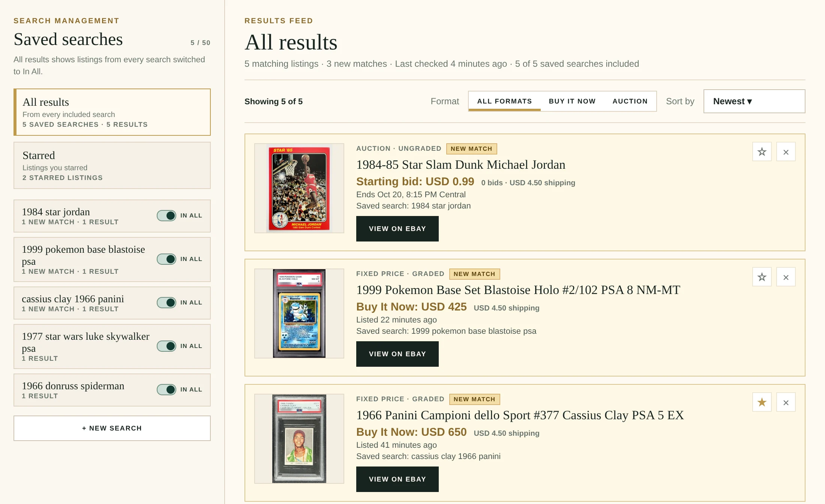Image resolution: width=825 pixels, height=504 pixels.
Task: Toggle In All for 1984 star jordan
Action: point(166,216)
